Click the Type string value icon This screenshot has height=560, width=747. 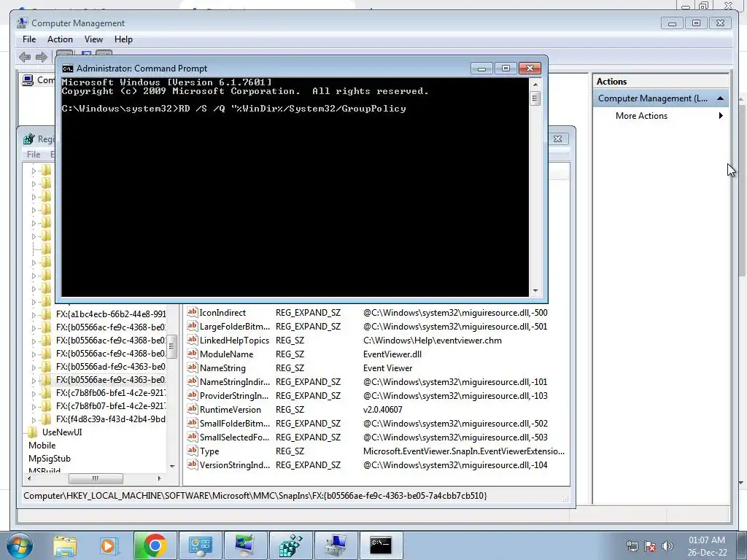tap(192, 451)
